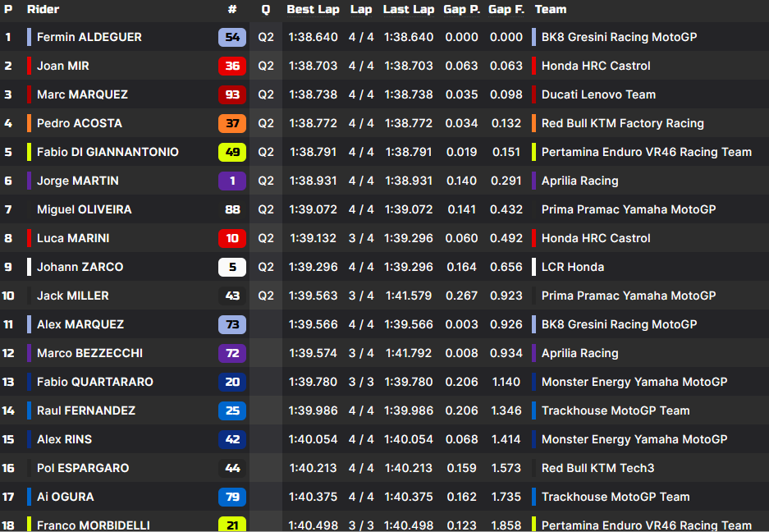The width and height of the screenshot is (769, 532).
Task: Click Ducati Lenovo Team name
Action: pyautogui.click(x=598, y=94)
